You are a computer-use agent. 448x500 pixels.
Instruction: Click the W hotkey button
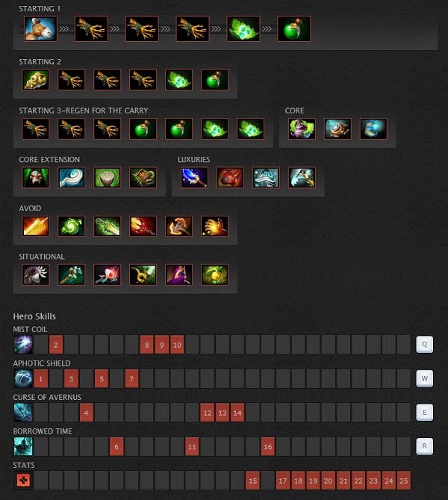pyautogui.click(x=424, y=378)
